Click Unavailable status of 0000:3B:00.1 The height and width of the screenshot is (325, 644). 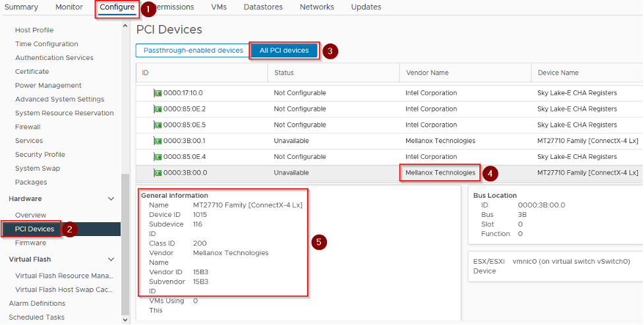click(291, 141)
